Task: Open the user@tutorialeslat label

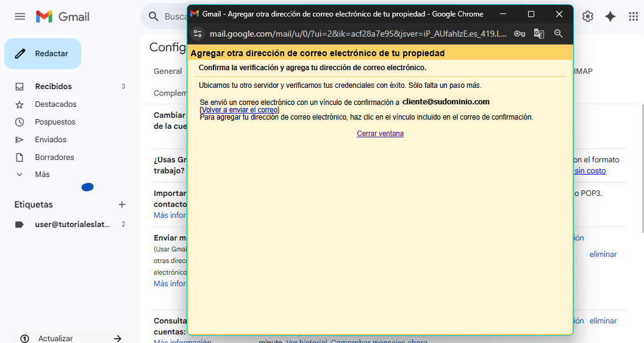Action: pos(73,224)
